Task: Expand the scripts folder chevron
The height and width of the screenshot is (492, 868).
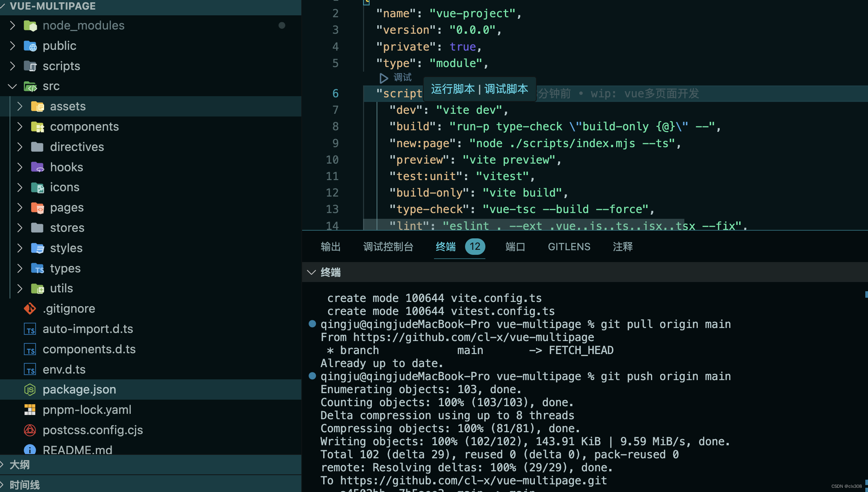Action: tap(12, 66)
